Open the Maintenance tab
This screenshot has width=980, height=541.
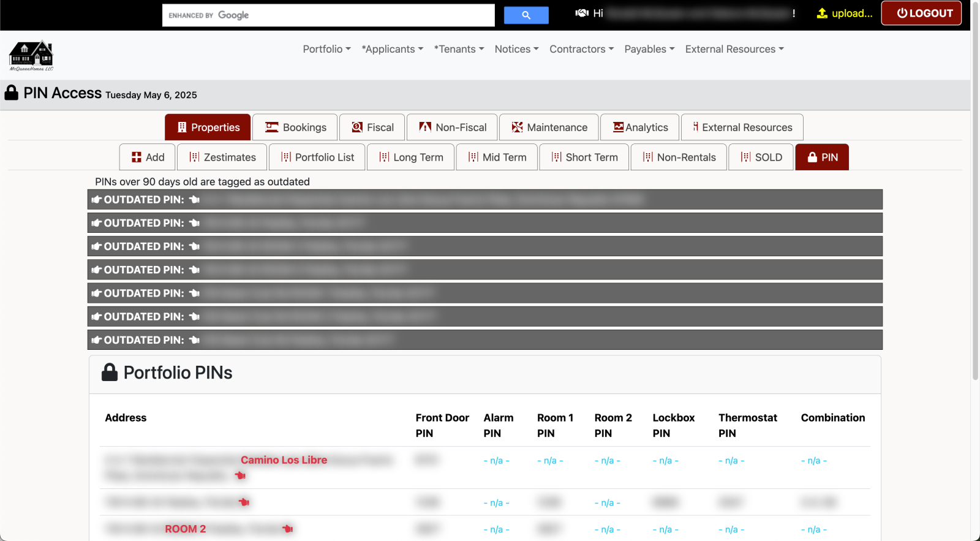549,127
